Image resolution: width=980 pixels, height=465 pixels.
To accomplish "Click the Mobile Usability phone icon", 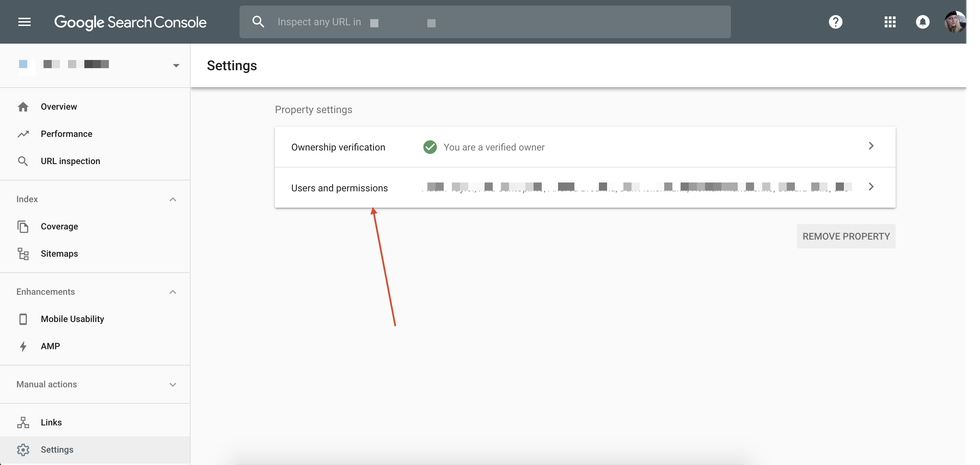I will [x=23, y=319].
